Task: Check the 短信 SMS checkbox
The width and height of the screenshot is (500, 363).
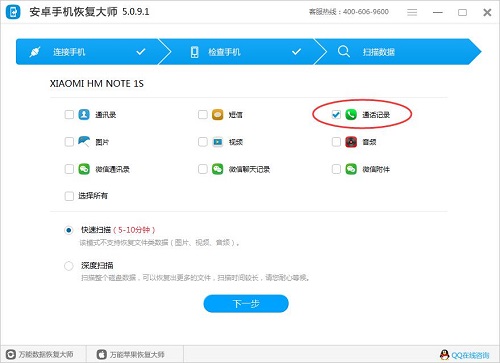Action: (203, 115)
